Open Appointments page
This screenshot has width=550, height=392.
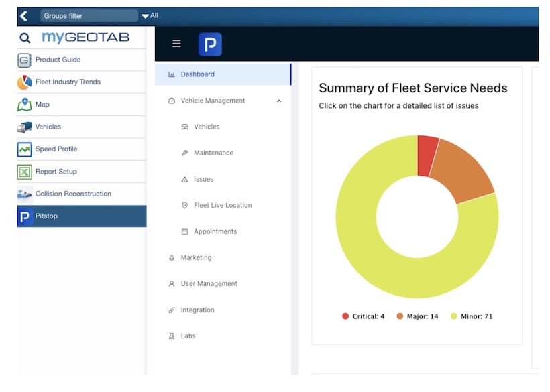[215, 232]
